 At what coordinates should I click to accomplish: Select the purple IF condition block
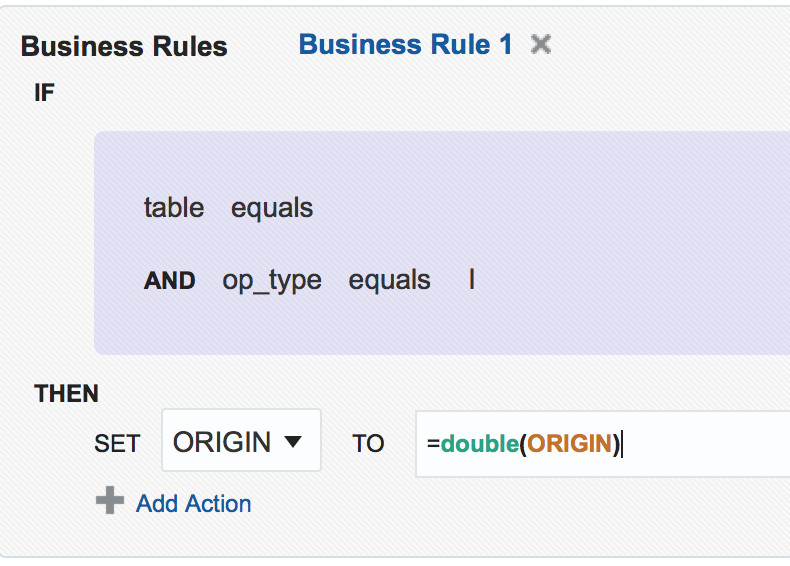pos(442,243)
